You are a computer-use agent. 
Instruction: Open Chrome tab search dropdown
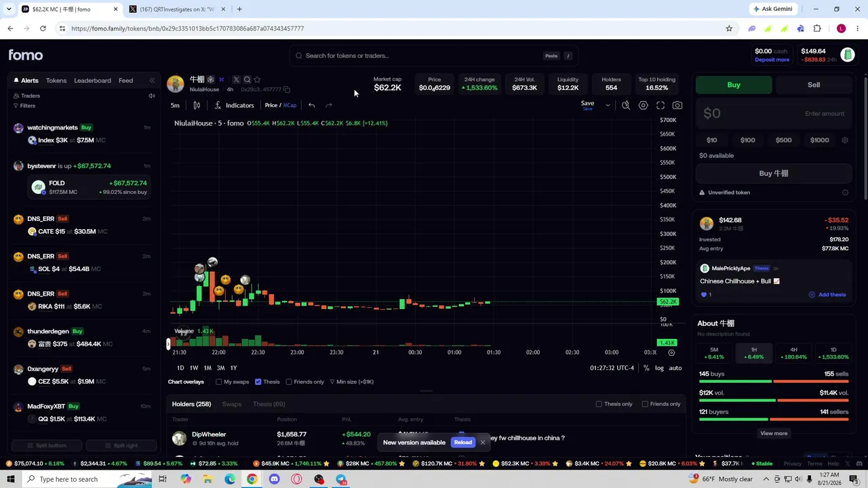click(9, 9)
